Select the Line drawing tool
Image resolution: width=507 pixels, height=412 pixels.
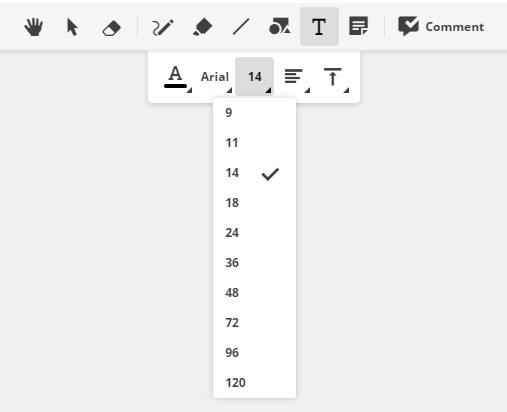(x=241, y=27)
